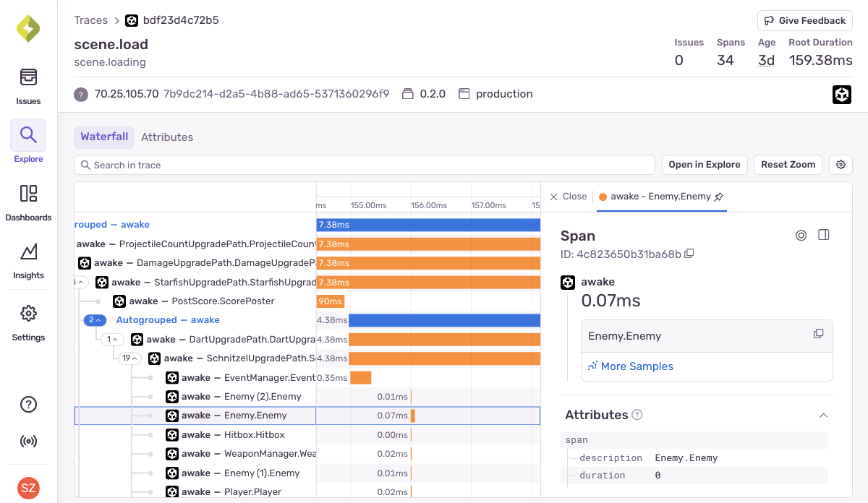This screenshot has width=868, height=503.
Task: Toggle the span panel side layout icon
Action: coord(823,235)
